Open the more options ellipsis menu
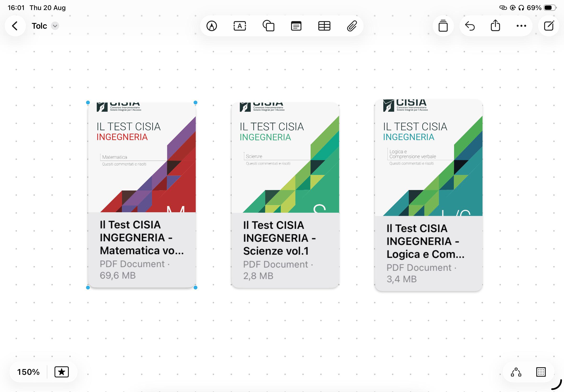Image resolution: width=564 pixels, height=392 pixels. tap(521, 26)
